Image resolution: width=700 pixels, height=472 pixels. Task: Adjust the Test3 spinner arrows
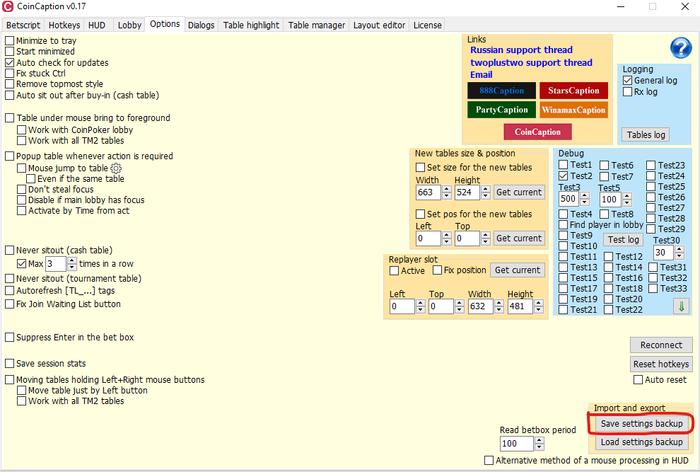pyautogui.click(x=585, y=199)
